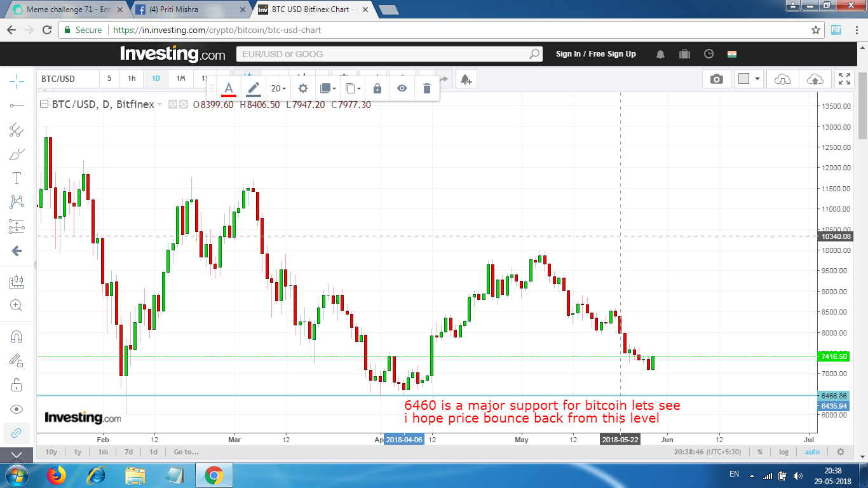Select the 1D timeframe

click(156, 79)
